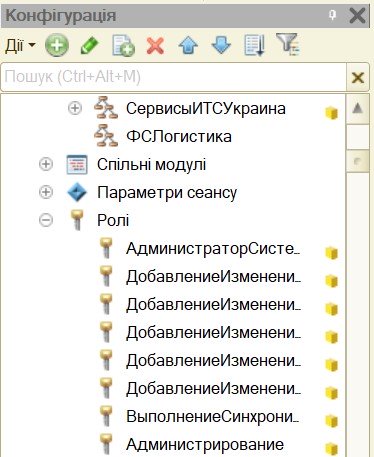Click the Спільні модулі module icon

77,165
